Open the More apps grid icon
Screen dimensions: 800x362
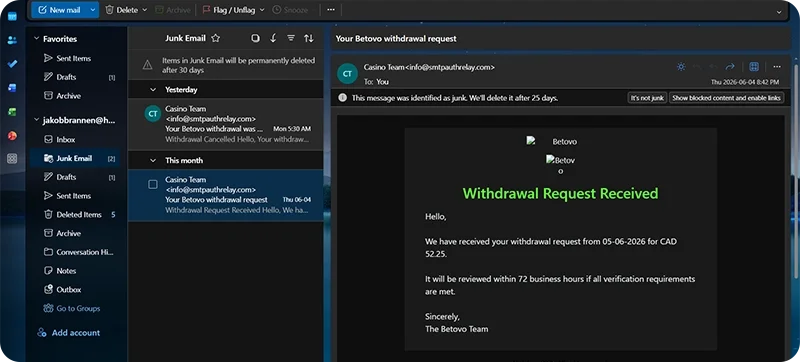click(12, 159)
